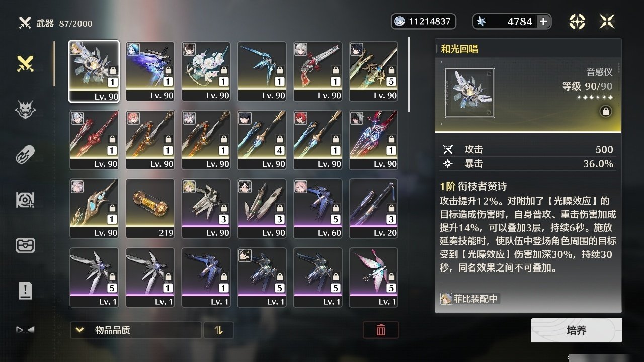Select the Lv. 60 purple weapon
Image resolution: width=644 pixels, height=362 pixels.
[318, 209]
